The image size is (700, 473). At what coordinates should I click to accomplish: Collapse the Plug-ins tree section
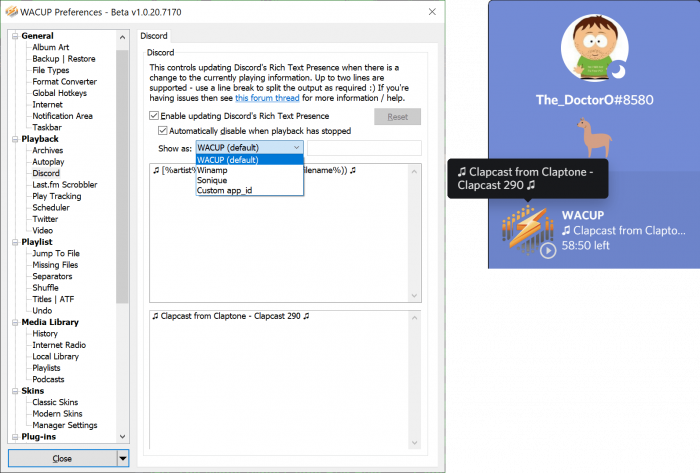tap(15, 437)
